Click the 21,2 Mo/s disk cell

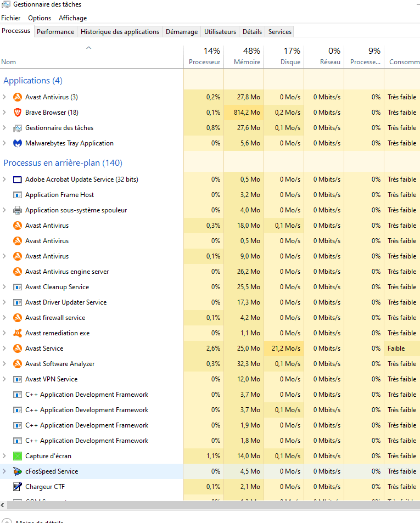coord(283,348)
